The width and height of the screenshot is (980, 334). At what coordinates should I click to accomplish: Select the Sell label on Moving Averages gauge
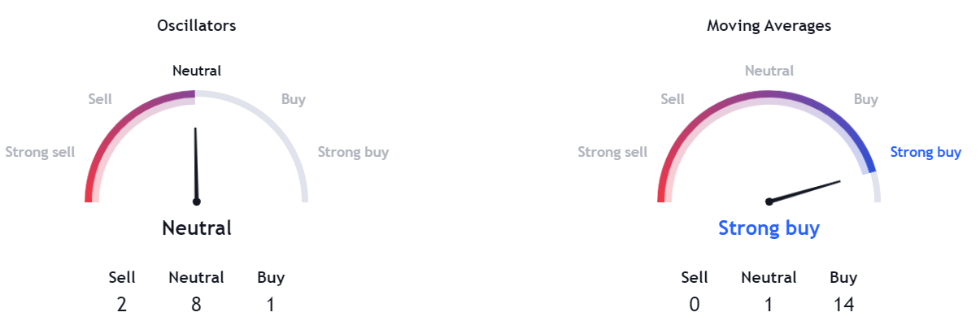coord(673,99)
